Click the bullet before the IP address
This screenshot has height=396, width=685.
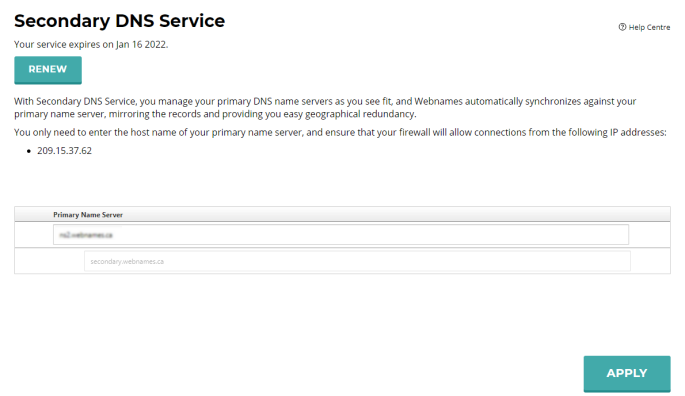click(29, 151)
